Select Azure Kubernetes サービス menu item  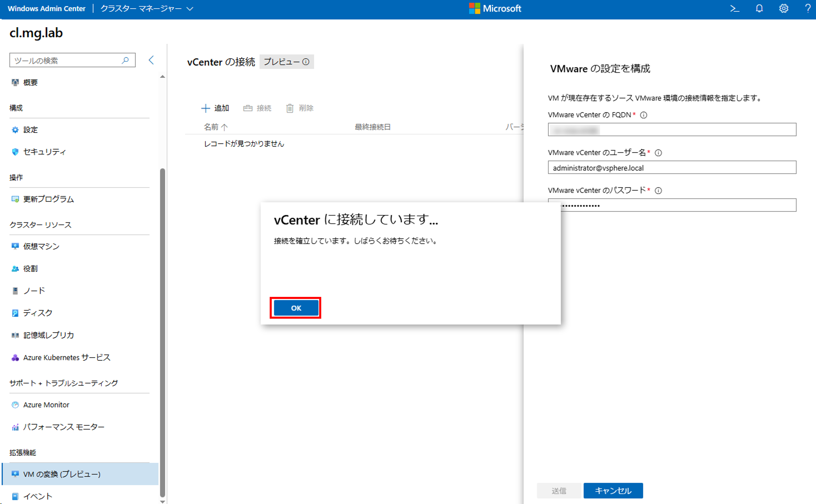(66, 358)
